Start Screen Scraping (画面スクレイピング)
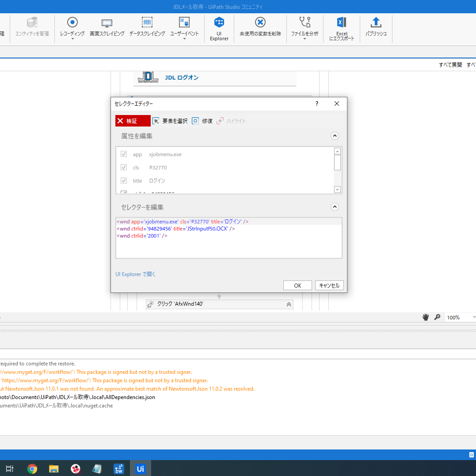Screen dimensions: 476x476 click(107, 27)
